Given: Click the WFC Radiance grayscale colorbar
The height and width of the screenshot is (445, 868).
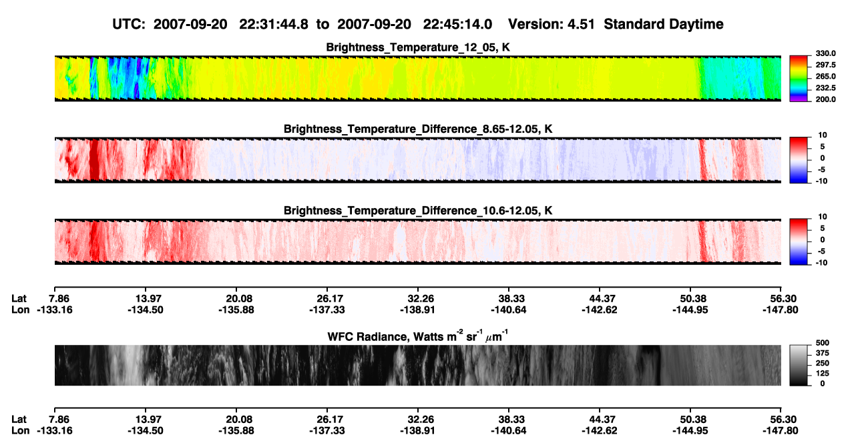Looking at the screenshot, I should [798, 365].
